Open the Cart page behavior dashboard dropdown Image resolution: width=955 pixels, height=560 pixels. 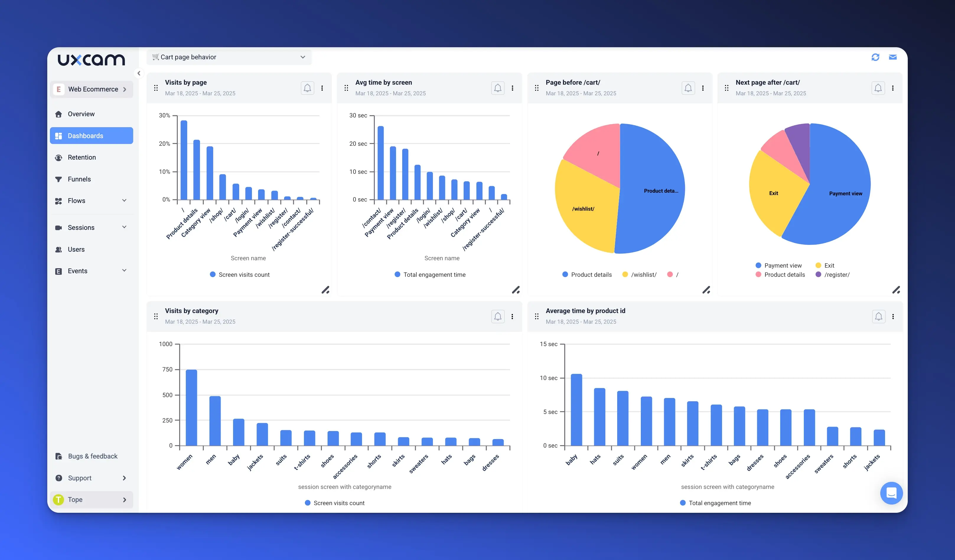click(229, 57)
